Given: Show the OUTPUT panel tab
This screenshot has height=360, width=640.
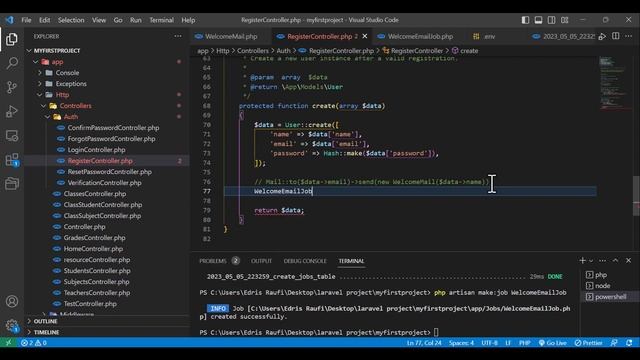Looking at the screenshot, I should tap(261, 261).
